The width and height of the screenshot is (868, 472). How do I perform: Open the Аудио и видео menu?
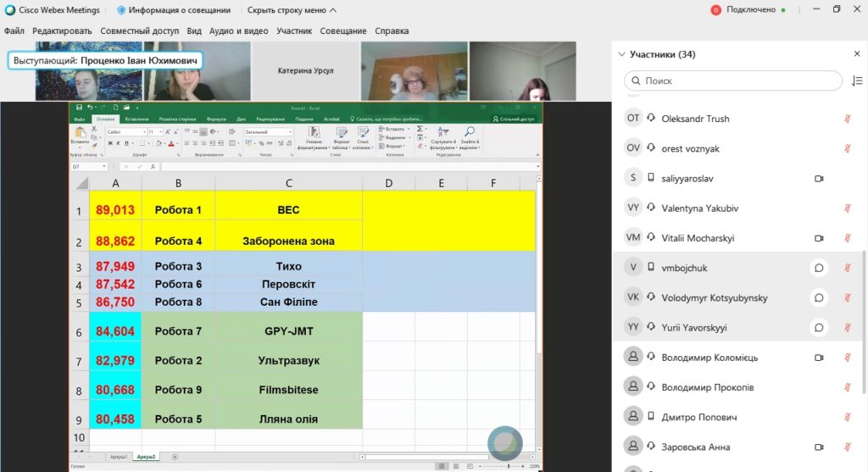238,31
